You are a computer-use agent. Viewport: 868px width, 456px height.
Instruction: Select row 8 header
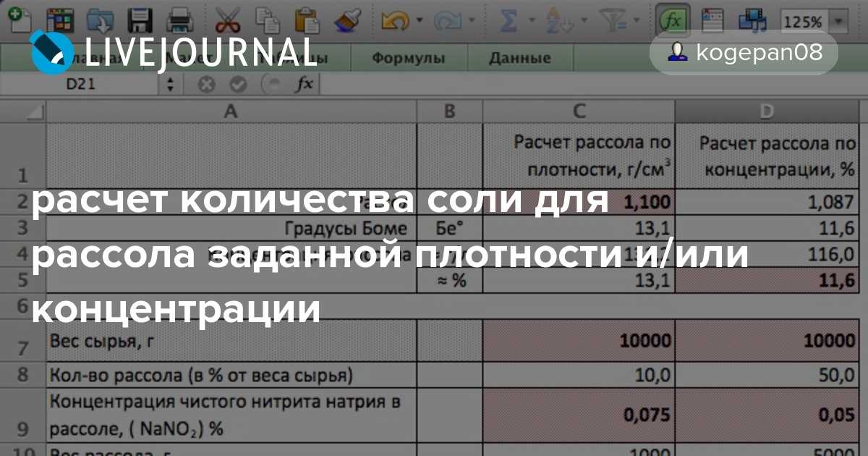(23, 375)
